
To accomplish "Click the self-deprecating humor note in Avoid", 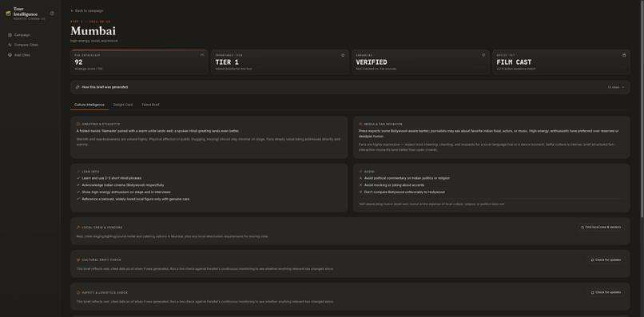I will tap(431, 204).
